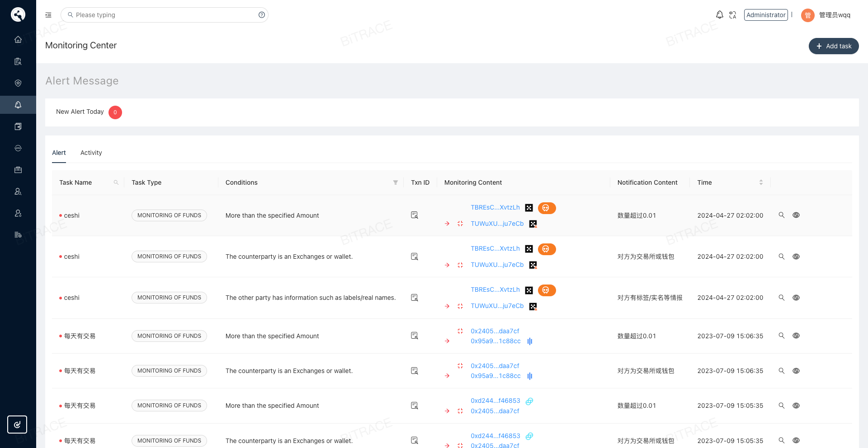This screenshot has width=868, height=448.
Task: Open the shield security sidebar icon
Action: coord(18,83)
